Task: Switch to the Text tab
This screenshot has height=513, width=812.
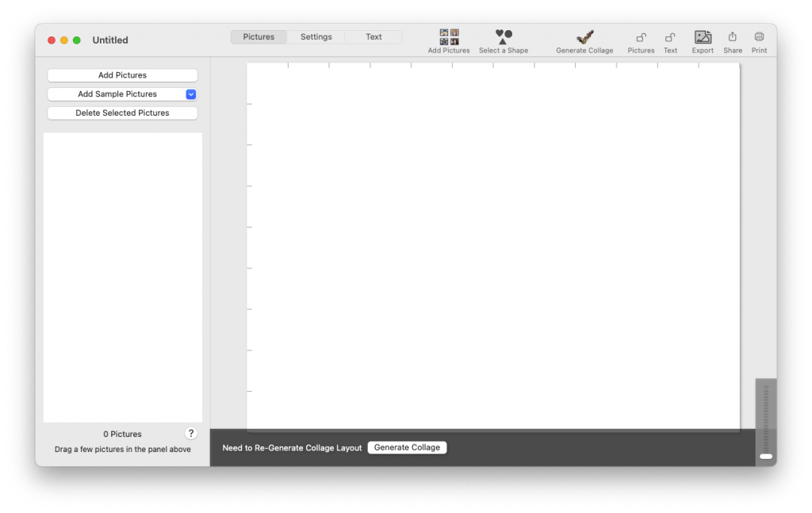Action: click(x=373, y=36)
